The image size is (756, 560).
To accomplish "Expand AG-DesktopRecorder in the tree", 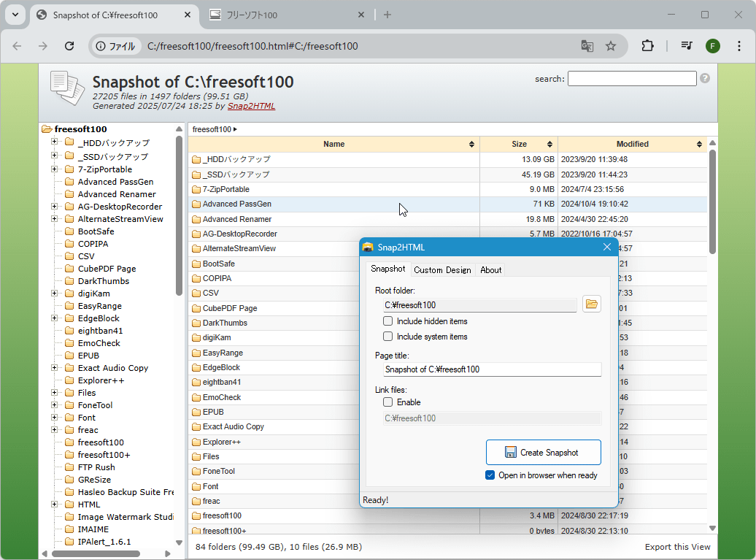I will coord(55,207).
